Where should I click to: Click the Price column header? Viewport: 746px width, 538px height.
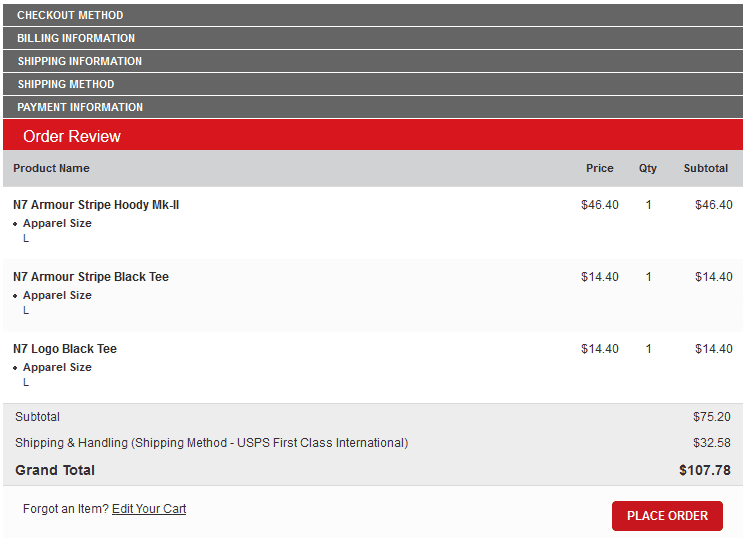(600, 168)
